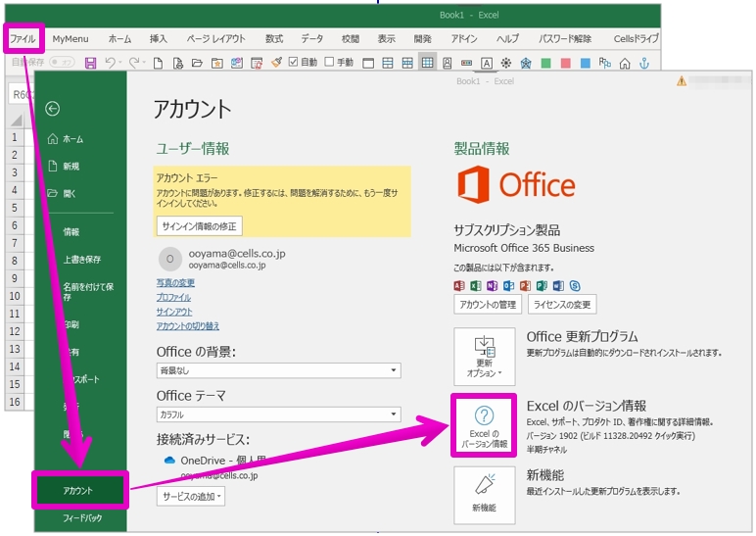Screen dimensions: 756x536
Task: Toggle the 自動保存 autosave switch
Action: [x=63, y=63]
